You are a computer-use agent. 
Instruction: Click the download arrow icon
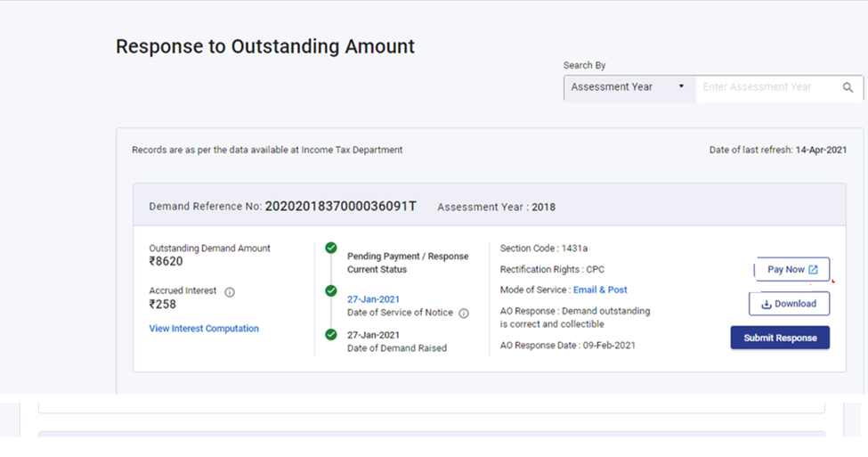pyautogui.click(x=766, y=305)
